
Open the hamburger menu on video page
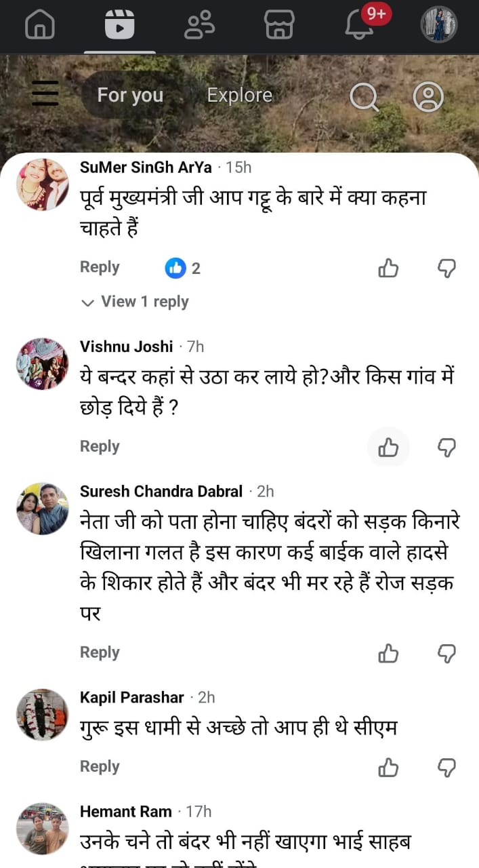45,94
